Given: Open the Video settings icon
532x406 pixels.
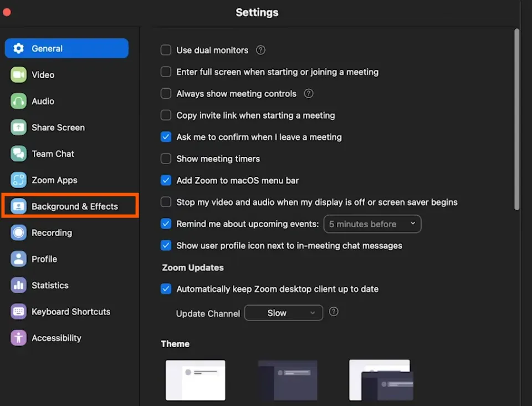Looking at the screenshot, I should coord(18,74).
